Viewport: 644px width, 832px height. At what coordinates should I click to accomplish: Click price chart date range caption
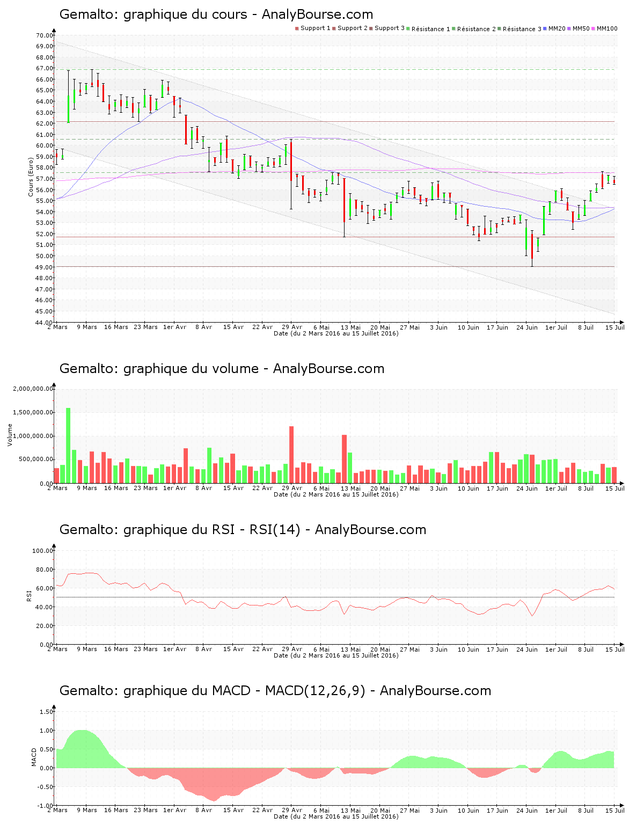tap(336, 333)
